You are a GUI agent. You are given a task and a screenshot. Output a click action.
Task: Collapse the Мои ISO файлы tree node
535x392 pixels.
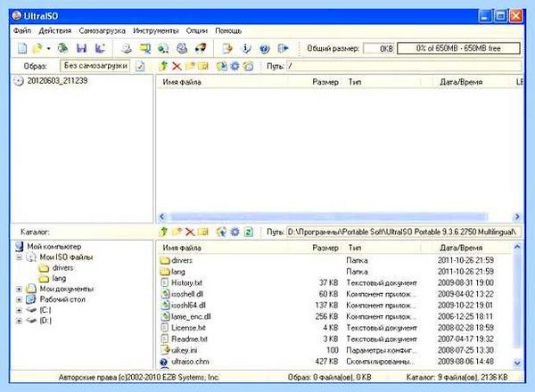click(x=19, y=257)
